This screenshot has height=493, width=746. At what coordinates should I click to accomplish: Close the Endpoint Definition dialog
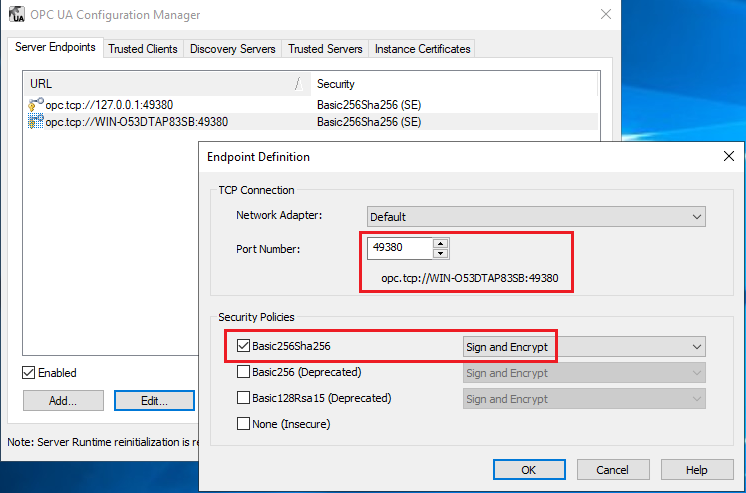tap(727, 156)
